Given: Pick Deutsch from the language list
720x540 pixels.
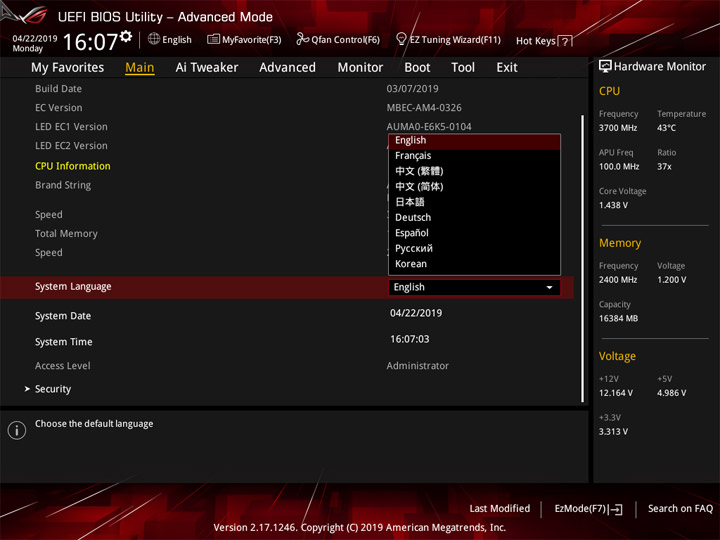Looking at the screenshot, I should [474, 218].
